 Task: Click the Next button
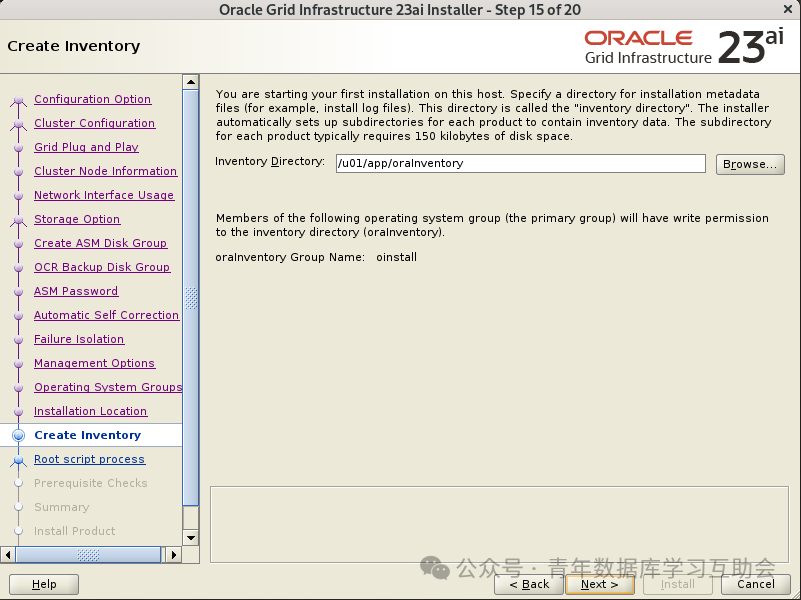tap(600, 584)
